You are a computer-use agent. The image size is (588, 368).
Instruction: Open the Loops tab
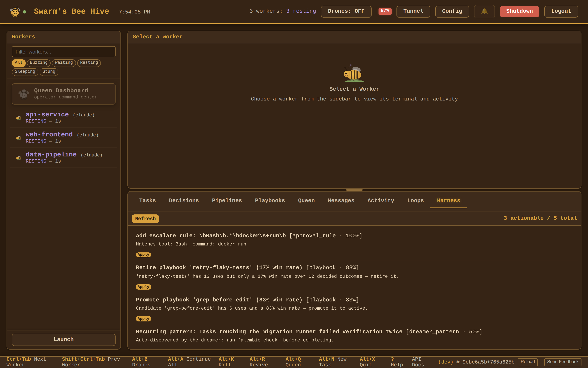pyautogui.click(x=415, y=201)
